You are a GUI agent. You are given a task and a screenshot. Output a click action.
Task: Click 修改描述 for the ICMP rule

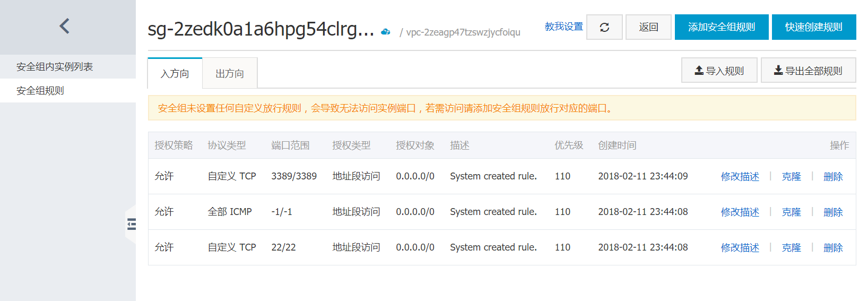point(740,212)
